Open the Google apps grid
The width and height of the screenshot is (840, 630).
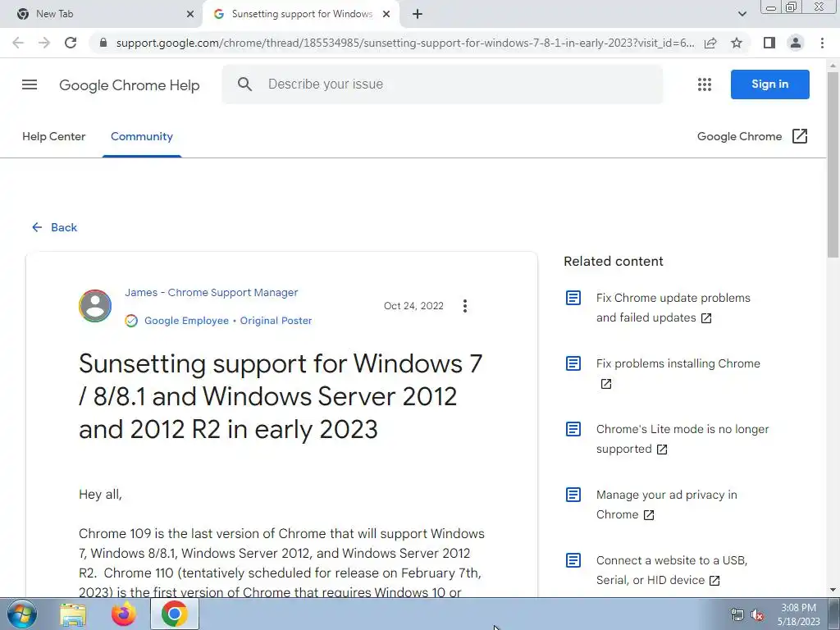[x=705, y=84]
